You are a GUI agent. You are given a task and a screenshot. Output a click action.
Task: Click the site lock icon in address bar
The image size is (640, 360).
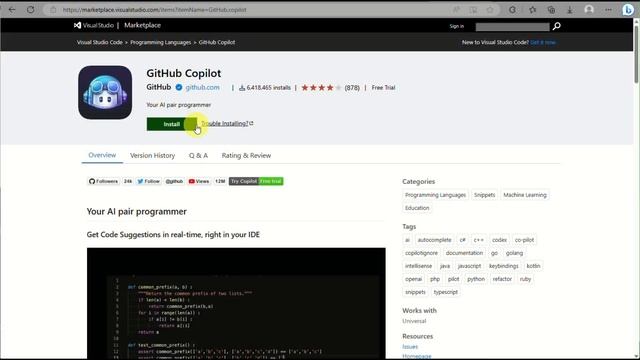pyautogui.click(x=53, y=9)
